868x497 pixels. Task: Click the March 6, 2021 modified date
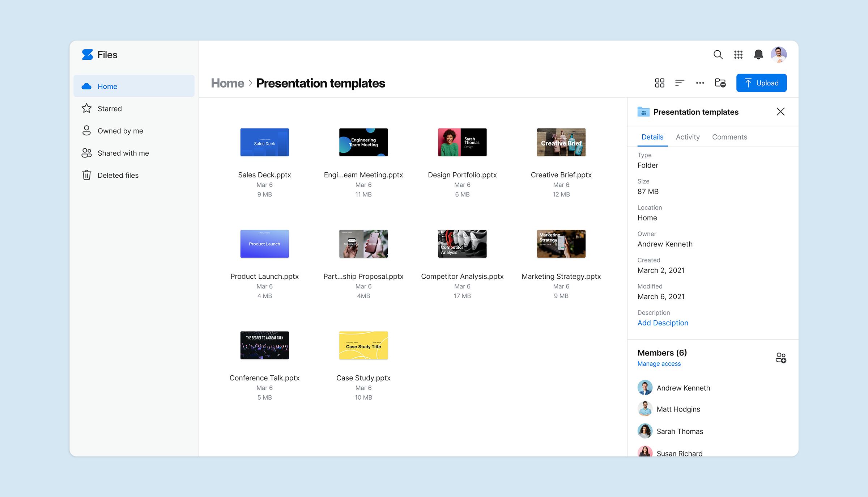coord(661,296)
